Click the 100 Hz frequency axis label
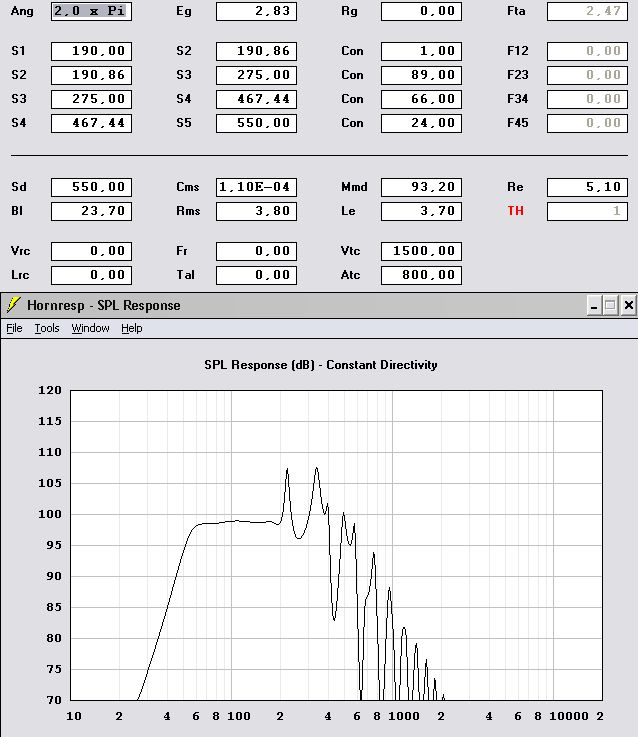The image size is (638, 737). (x=239, y=716)
